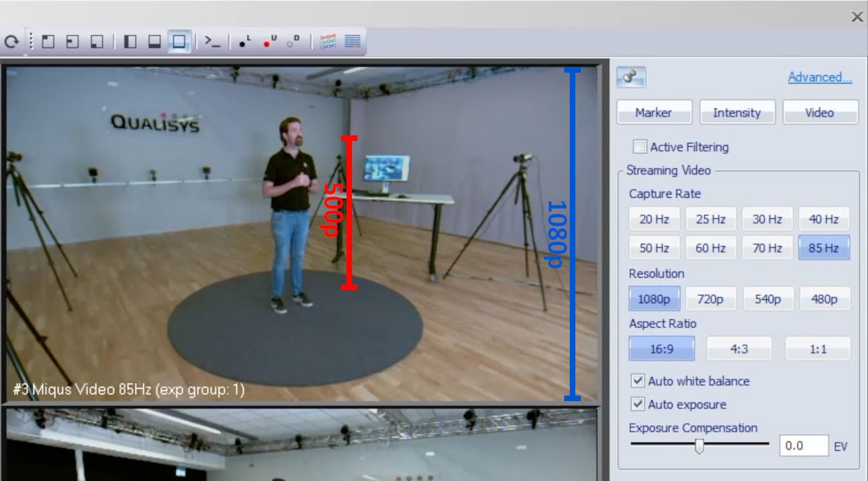Open the command prompt terminal icon

[x=212, y=42]
